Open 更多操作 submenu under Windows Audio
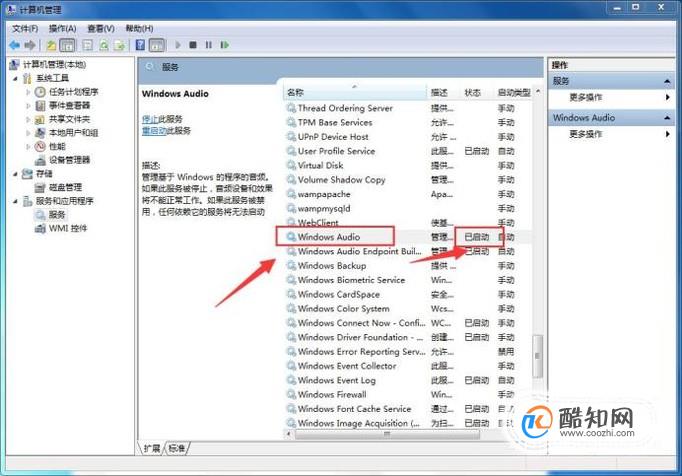The height and width of the screenshot is (476, 682). [586, 134]
